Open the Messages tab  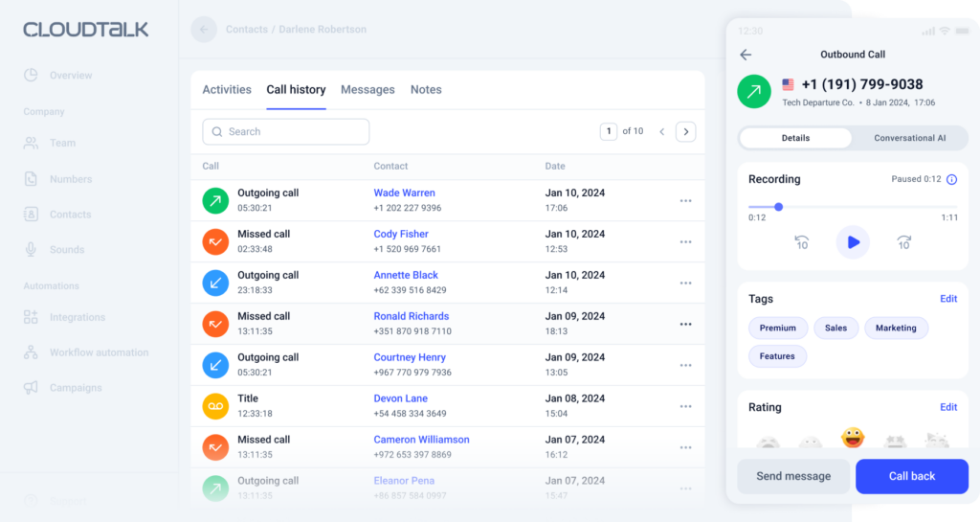pyautogui.click(x=367, y=90)
